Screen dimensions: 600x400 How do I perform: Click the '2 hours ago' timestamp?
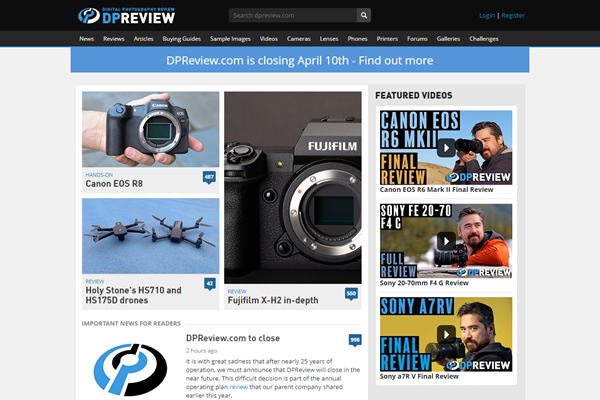point(201,351)
